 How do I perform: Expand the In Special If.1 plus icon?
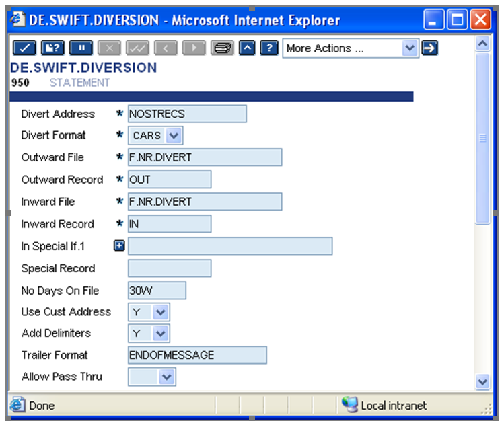[x=119, y=246]
